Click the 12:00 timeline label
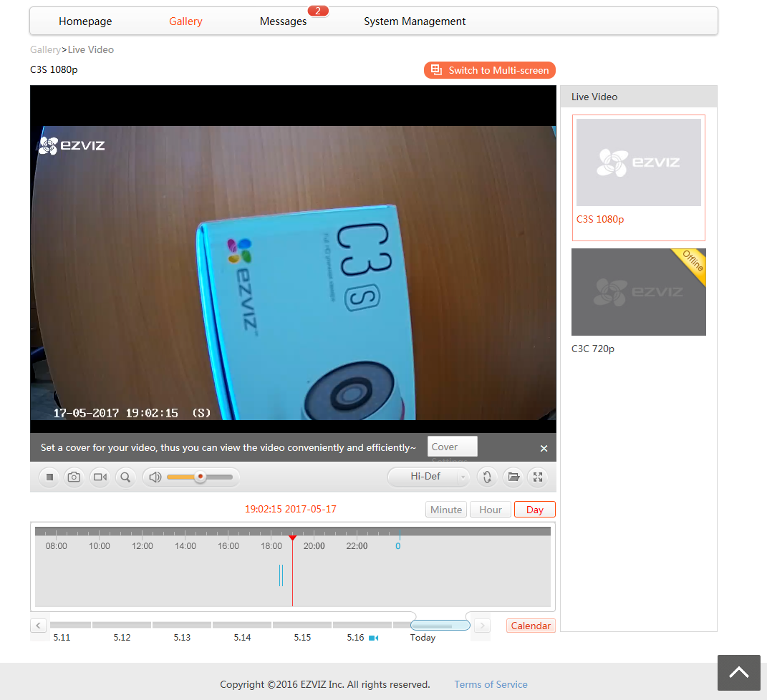This screenshot has width=767, height=700. pyautogui.click(x=143, y=546)
